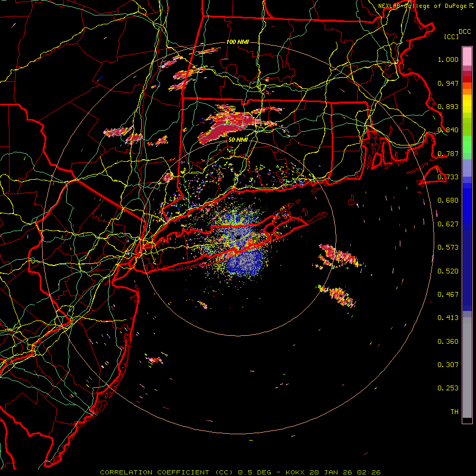476x476 pixels.
Task: Click the 100 NMI range ring label
Action: click(x=237, y=42)
